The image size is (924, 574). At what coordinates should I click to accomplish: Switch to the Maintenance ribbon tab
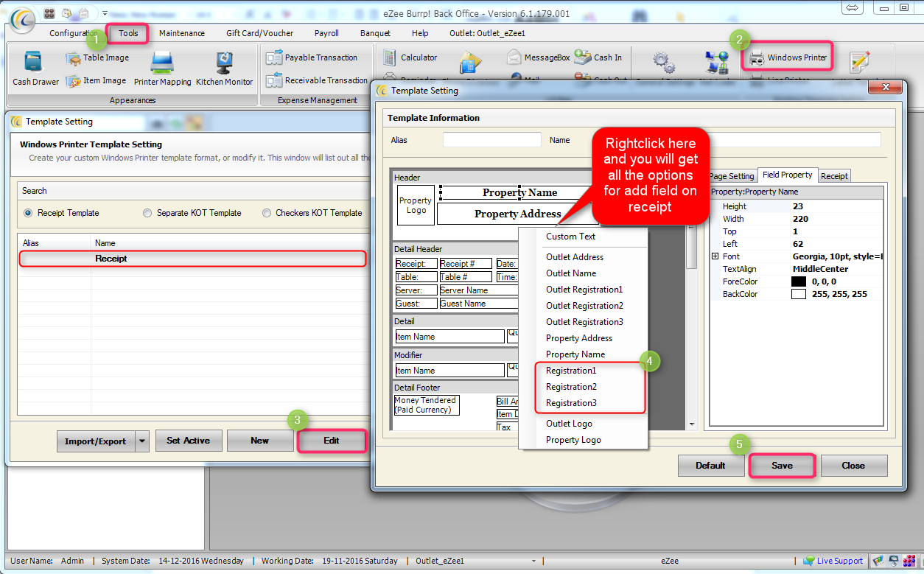[x=182, y=33]
